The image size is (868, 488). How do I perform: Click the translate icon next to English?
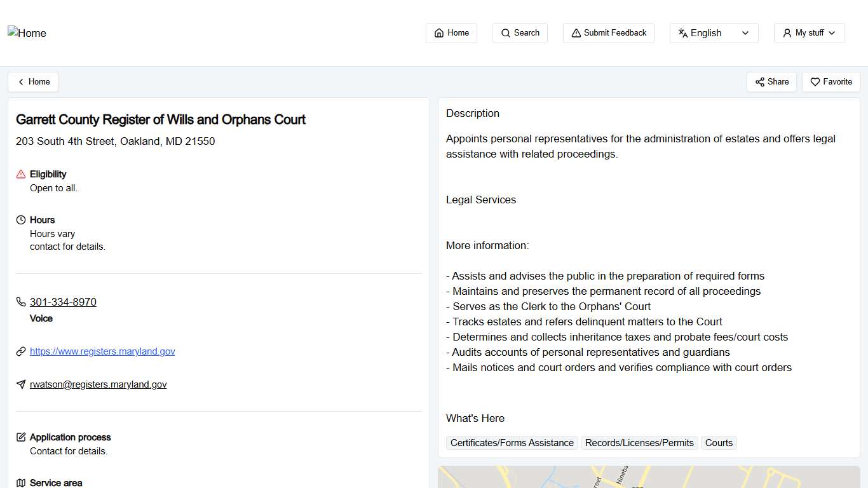point(683,32)
